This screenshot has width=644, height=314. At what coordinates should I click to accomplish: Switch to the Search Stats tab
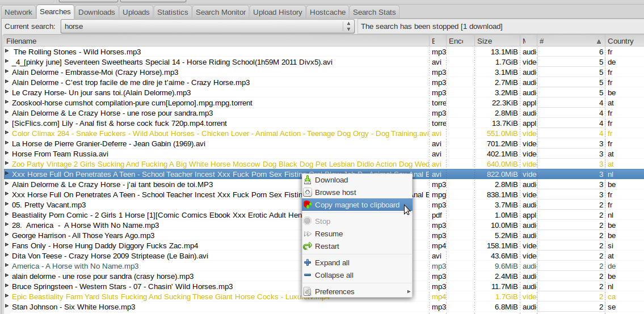point(374,12)
